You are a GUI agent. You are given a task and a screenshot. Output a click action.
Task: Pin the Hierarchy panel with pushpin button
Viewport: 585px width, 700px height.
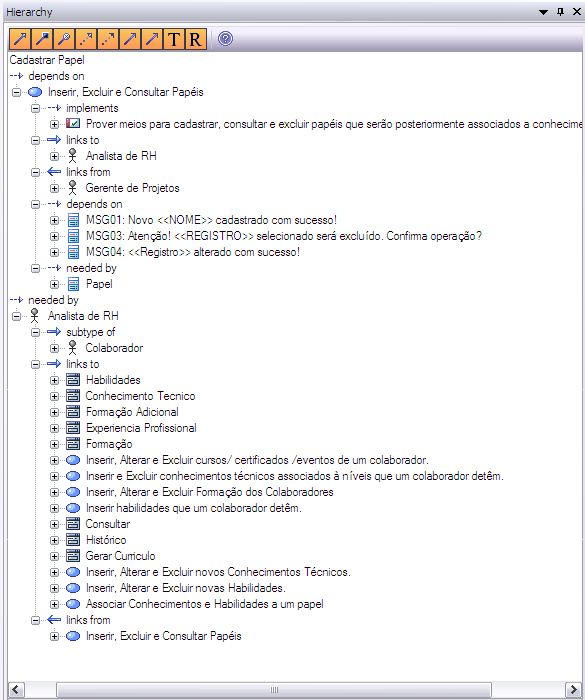tap(560, 12)
